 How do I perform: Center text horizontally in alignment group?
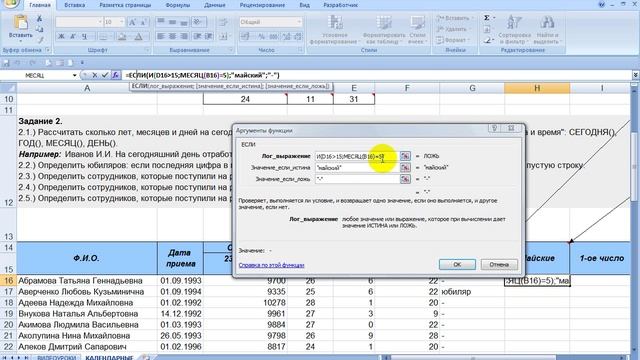coord(172,37)
